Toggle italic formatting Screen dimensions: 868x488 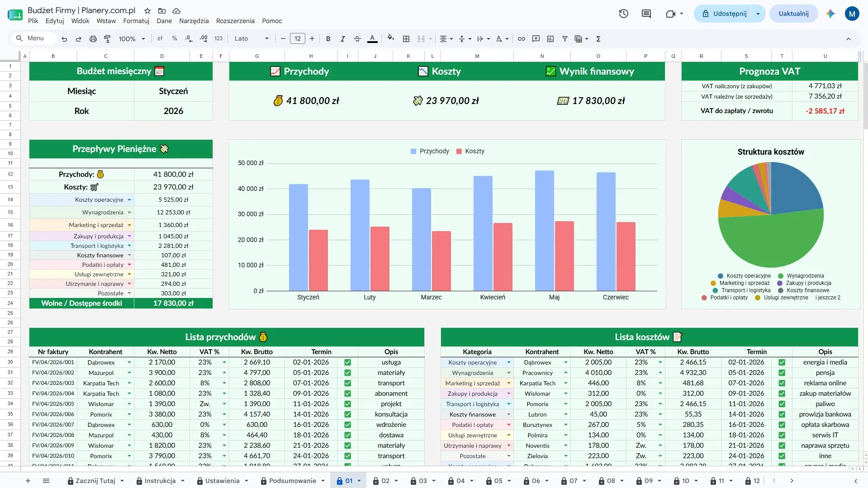pyautogui.click(x=343, y=39)
